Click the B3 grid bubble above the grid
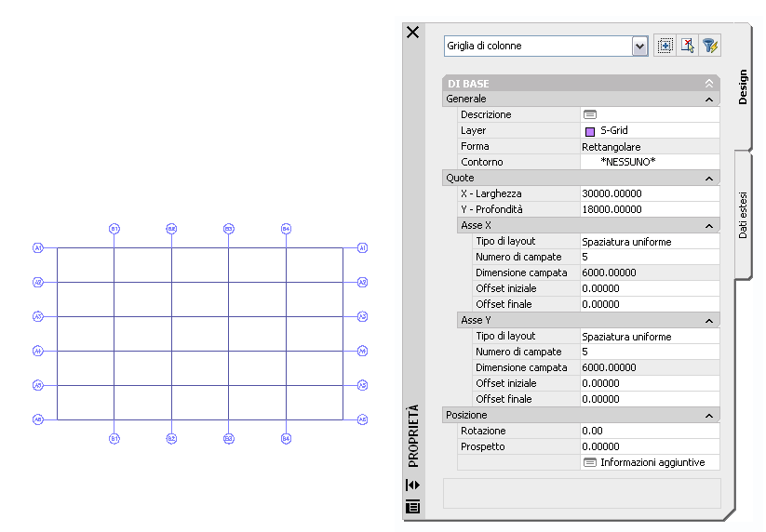This screenshot has width=766, height=532. tap(229, 229)
